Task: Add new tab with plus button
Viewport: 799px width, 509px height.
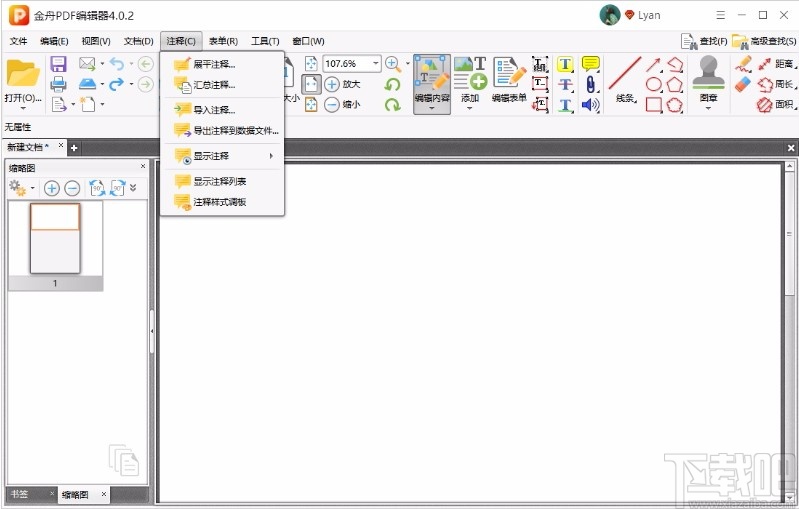Action: tap(74, 148)
